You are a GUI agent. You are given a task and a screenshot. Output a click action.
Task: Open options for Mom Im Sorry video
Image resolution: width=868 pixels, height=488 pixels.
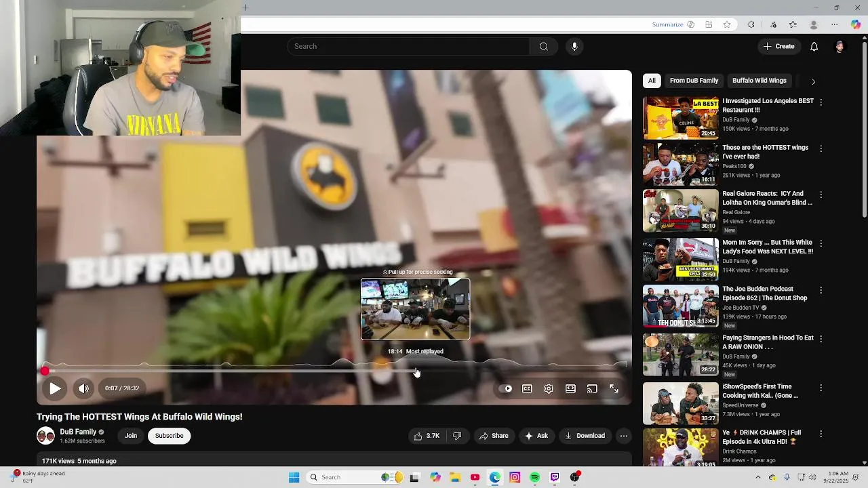click(x=821, y=243)
